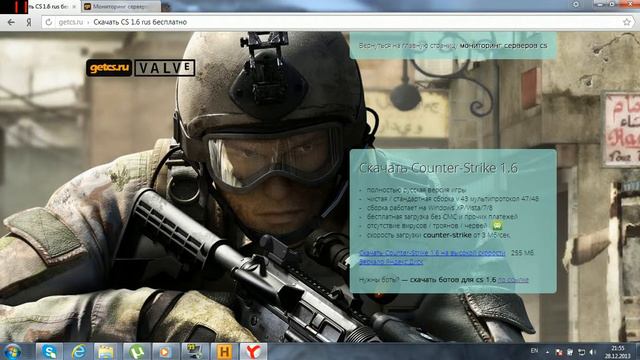Click the 'Скачать Counter-Strike 1.6' heading
The image size is (640, 360).
[x=438, y=168]
